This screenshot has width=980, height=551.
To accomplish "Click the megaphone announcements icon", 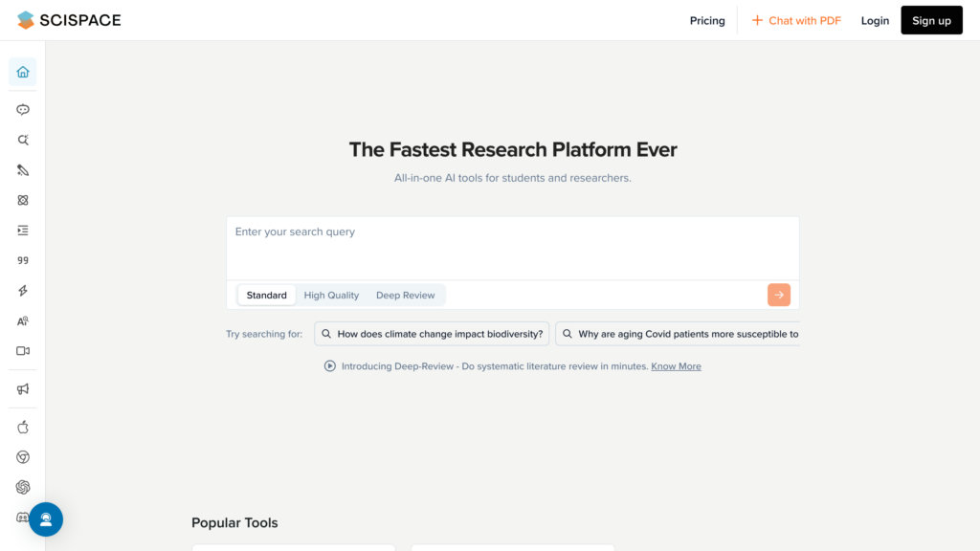I will (23, 389).
